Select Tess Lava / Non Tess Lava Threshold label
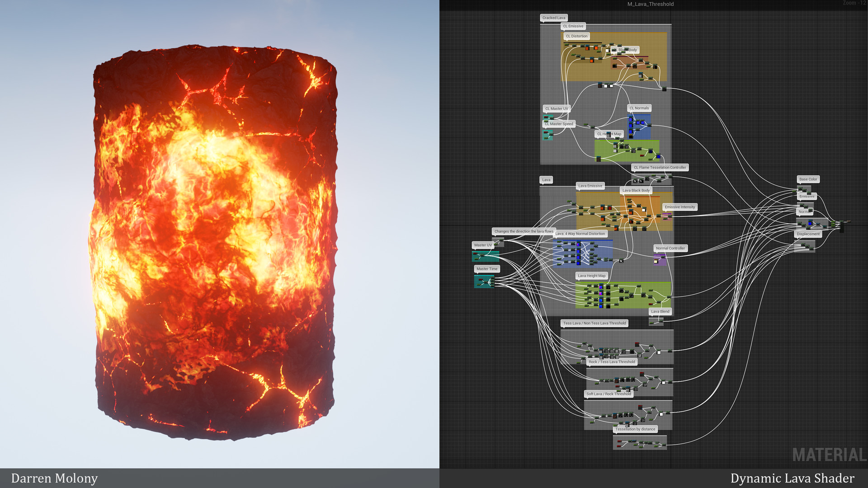This screenshot has width=868, height=488. (x=594, y=323)
